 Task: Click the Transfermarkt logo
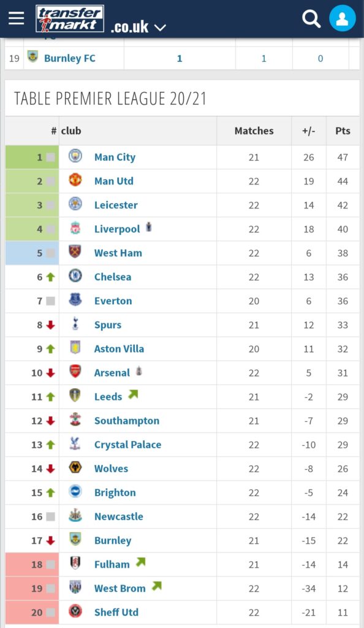(x=70, y=18)
